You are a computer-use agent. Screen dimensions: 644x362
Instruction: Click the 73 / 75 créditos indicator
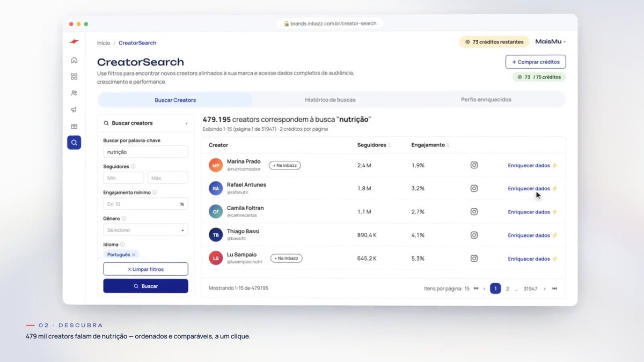[x=539, y=77]
